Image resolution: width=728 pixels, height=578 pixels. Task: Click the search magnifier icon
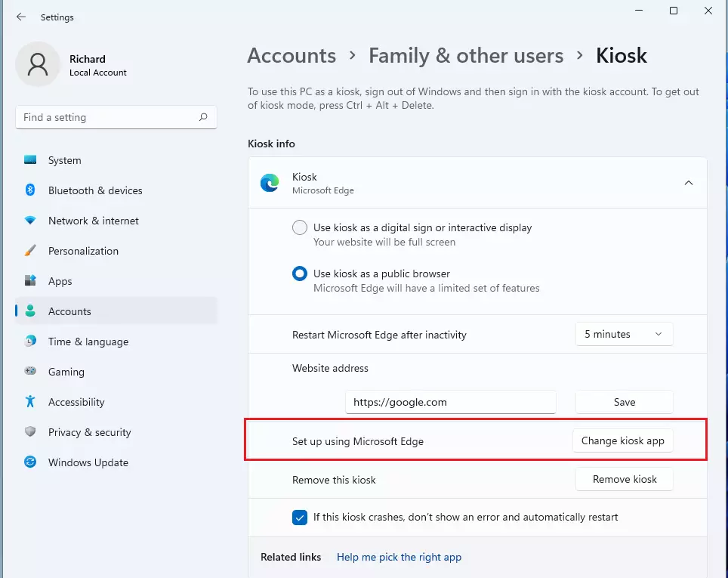[203, 117]
